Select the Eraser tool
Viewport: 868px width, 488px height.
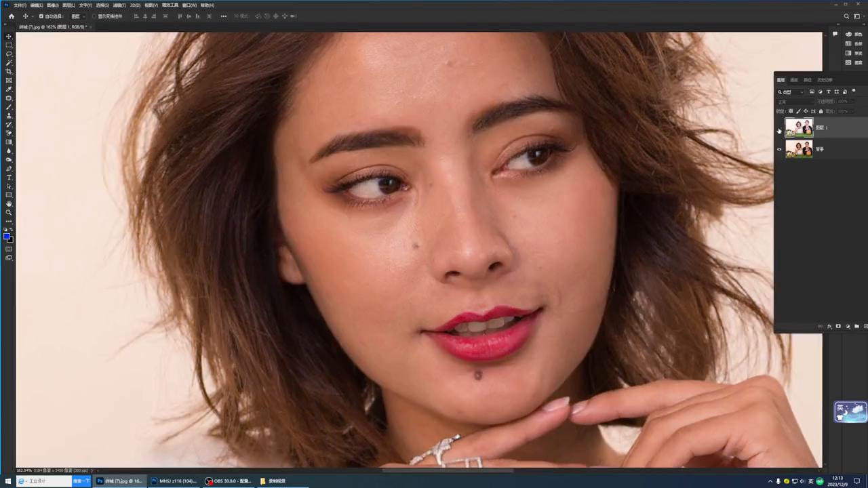(x=9, y=133)
